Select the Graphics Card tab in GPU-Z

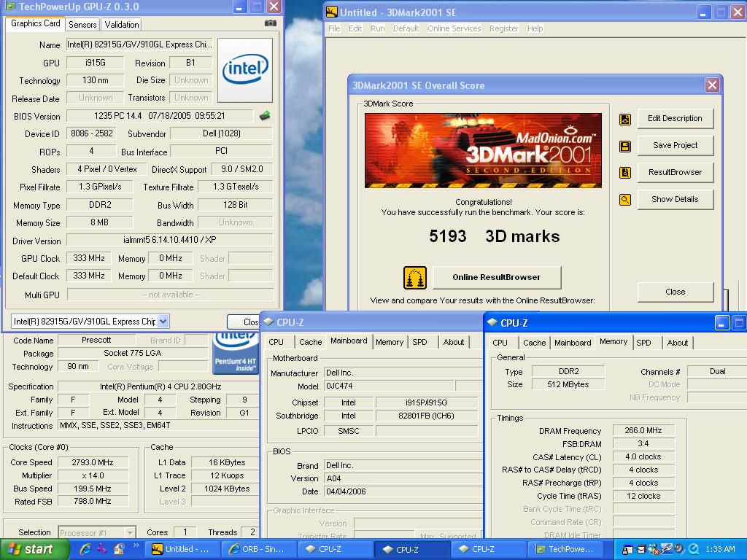pos(35,23)
